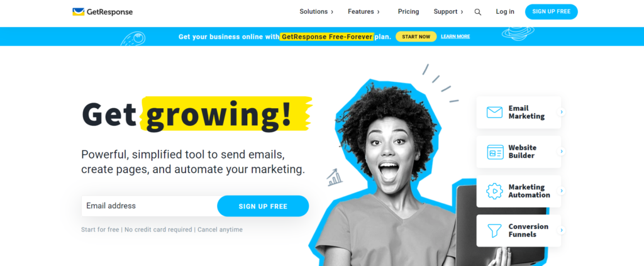Click the blue Sign Up Free header button
644x266 pixels.
click(551, 12)
